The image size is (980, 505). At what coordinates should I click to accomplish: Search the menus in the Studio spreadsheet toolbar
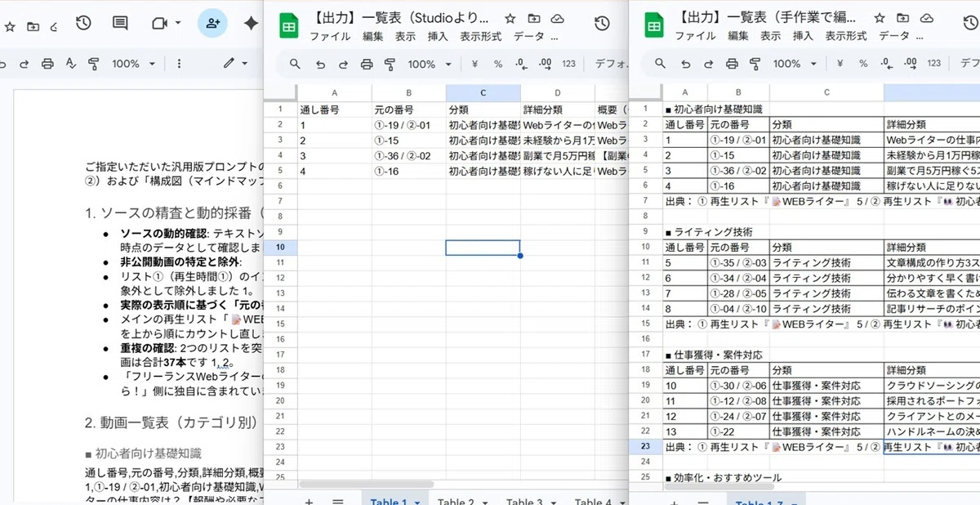[296, 64]
